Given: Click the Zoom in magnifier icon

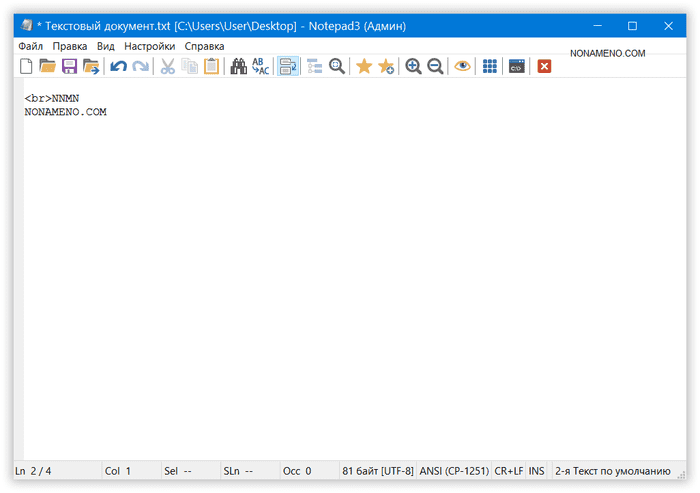Looking at the screenshot, I should pos(413,66).
